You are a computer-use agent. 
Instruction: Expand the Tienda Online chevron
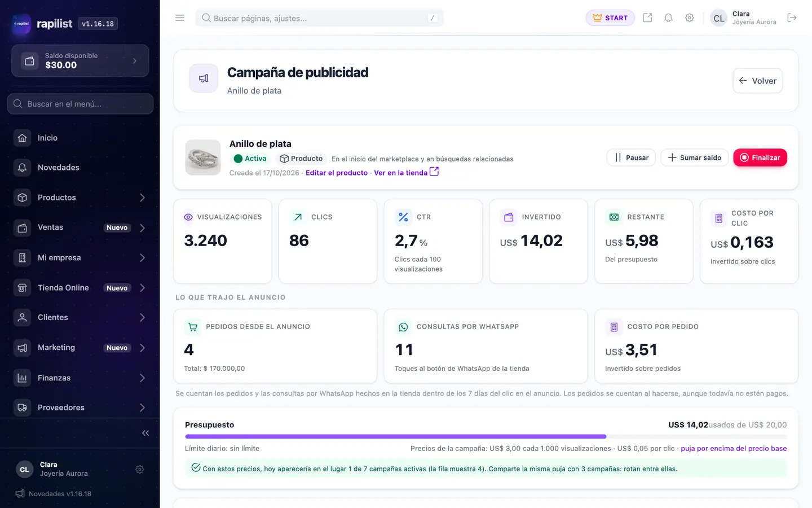point(142,288)
